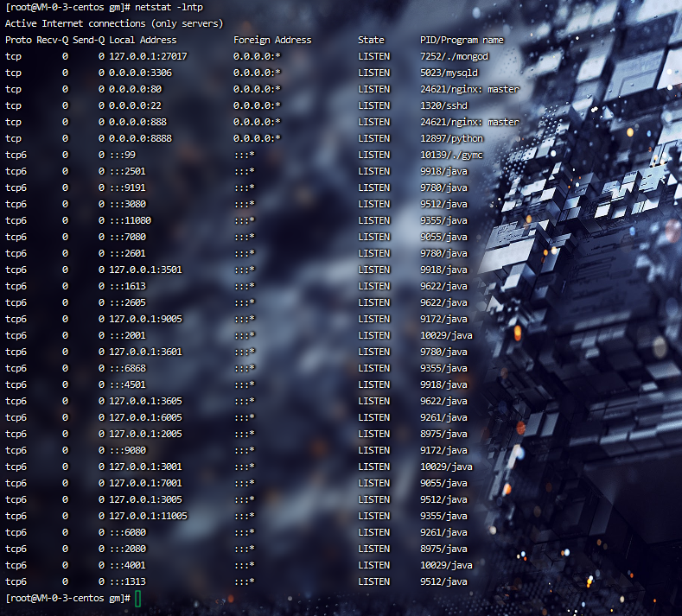
Task: Click the 10139/./gymc process entry
Action: pyautogui.click(x=449, y=155)
